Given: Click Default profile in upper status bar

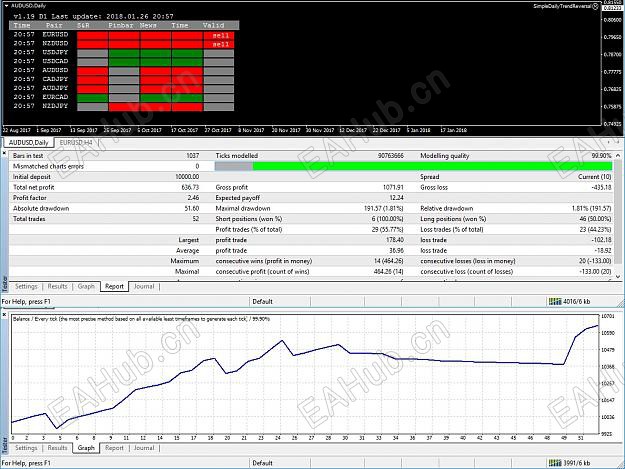Looking at the screenshot, I should point(262,302).
